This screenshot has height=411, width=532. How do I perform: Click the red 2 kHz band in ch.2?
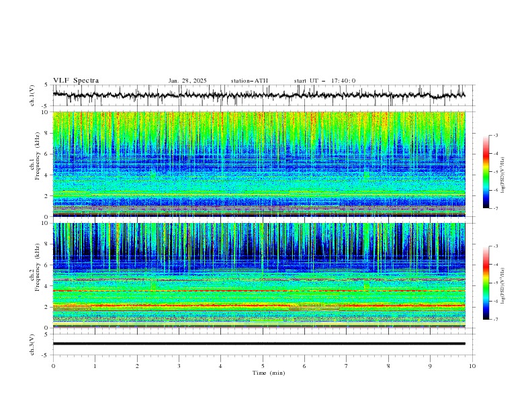[259, 306]
